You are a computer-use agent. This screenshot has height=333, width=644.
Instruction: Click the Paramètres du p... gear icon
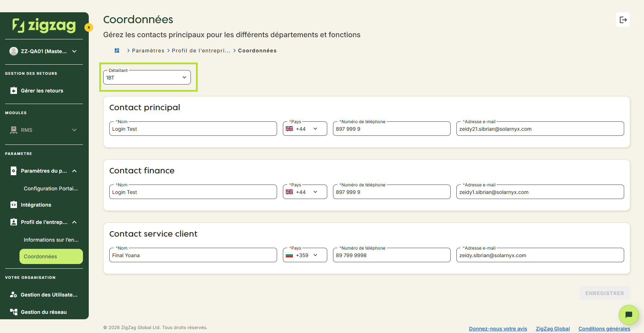[x=14, y=171]
